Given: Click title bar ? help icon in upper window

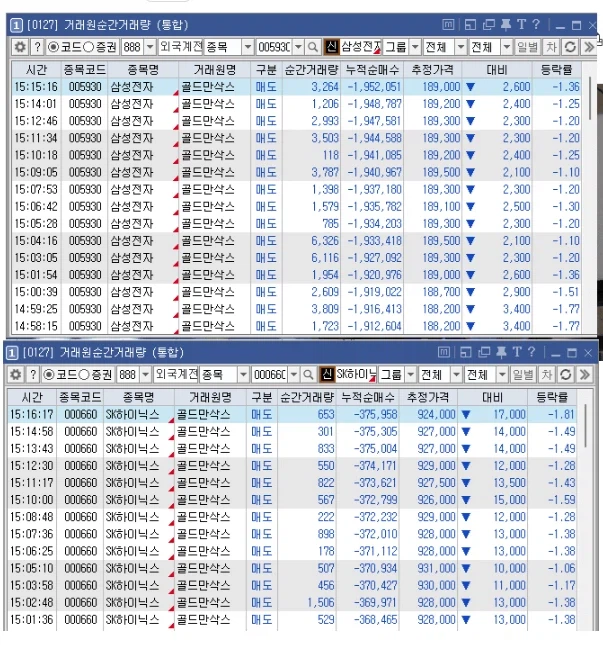Looking at the screenshot, I should click(536, 25).
